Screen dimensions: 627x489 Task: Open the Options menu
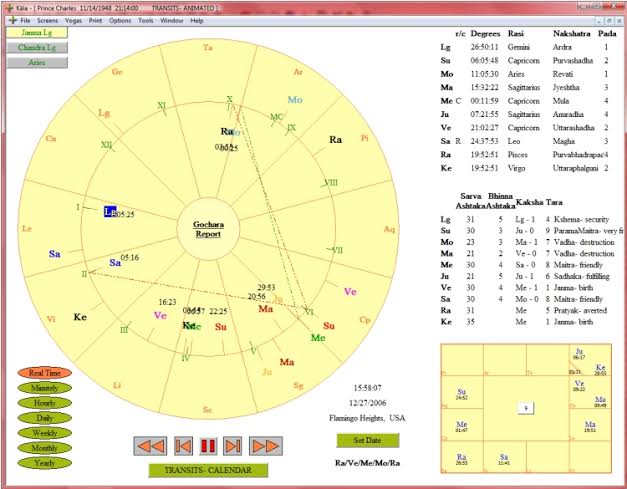120,20
